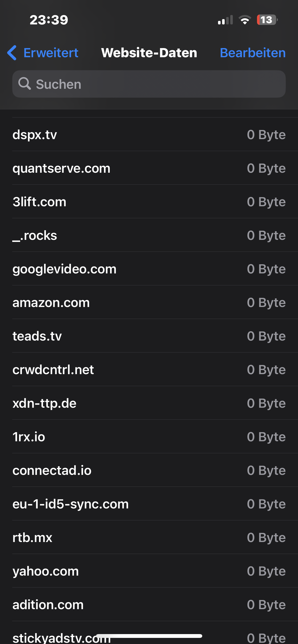Tap Bearbeiten to edit website data
Screen dimensions: 298x644
[x=253, y=53]
